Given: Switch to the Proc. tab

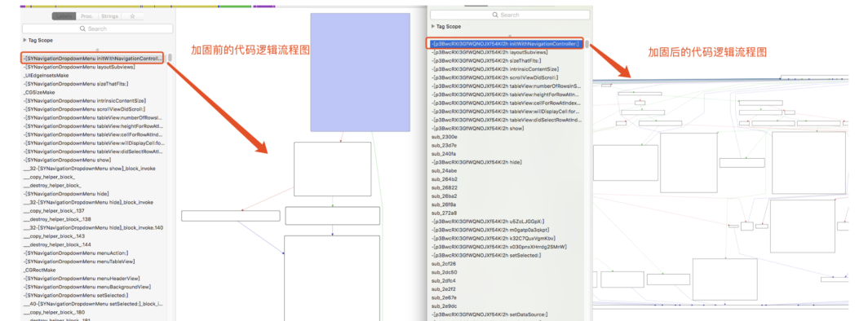Looking at the screenshot, I should [x=87, y=16].
